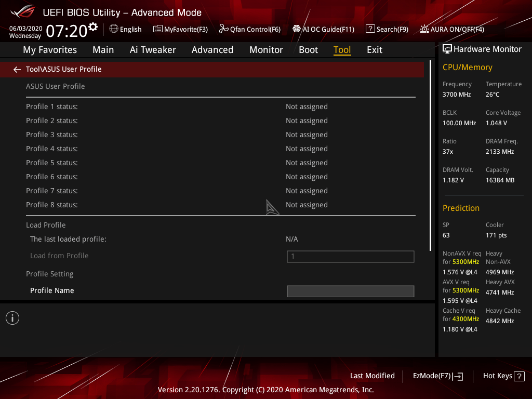Toggle Last Modified log view
Image resolution: width=532 pixels, height=399 pixels.
(x=372, y=376)
